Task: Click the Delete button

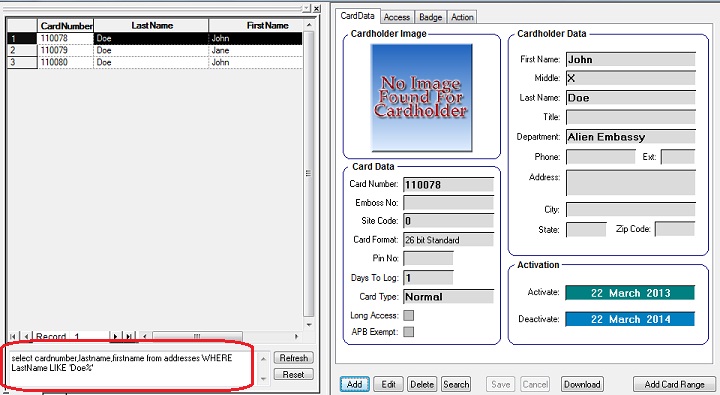Action: pos(422,384)
